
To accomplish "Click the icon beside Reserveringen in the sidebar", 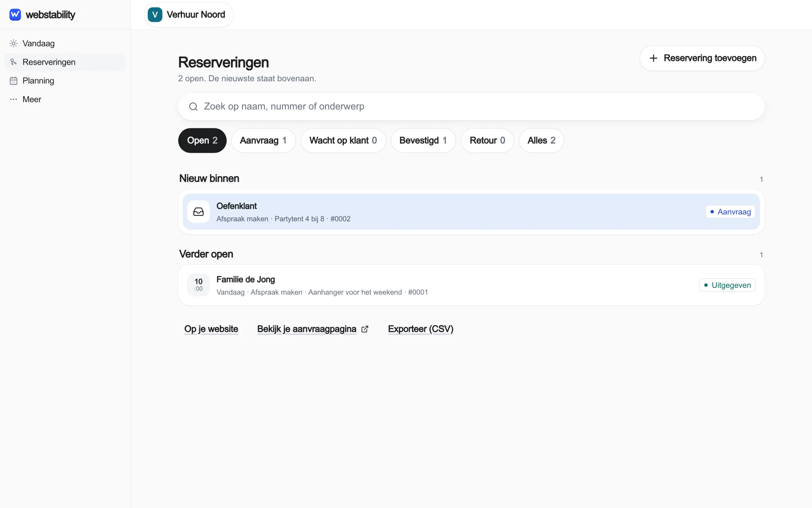I will (14, 62).
